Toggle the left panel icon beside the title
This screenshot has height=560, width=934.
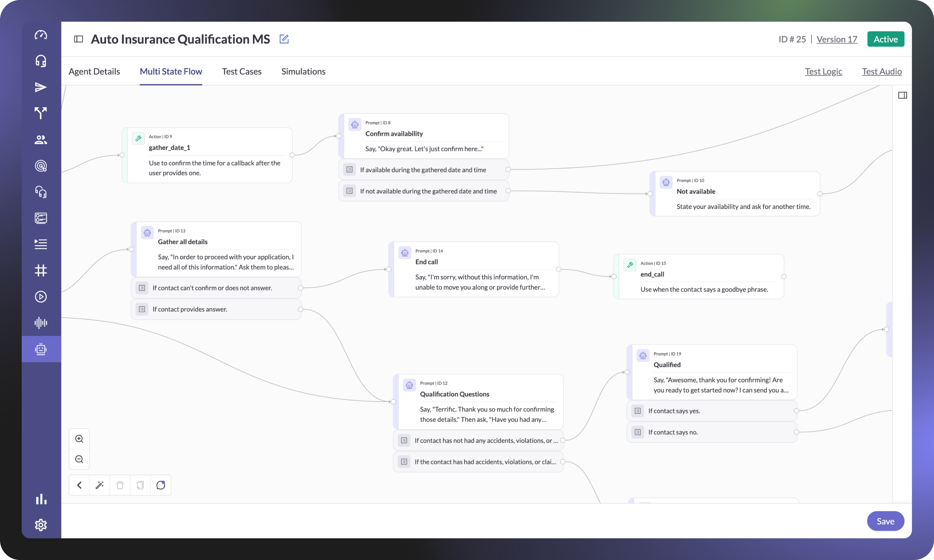[x=78, y=39]
